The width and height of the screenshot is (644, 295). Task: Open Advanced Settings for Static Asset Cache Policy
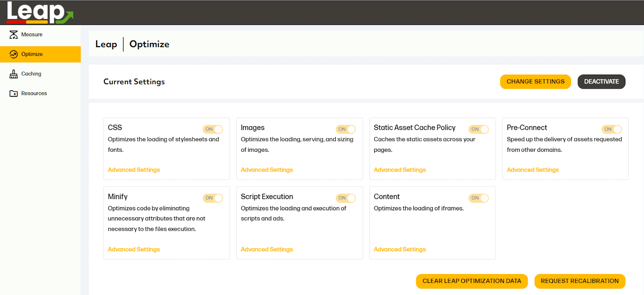[x=400, y=170]
